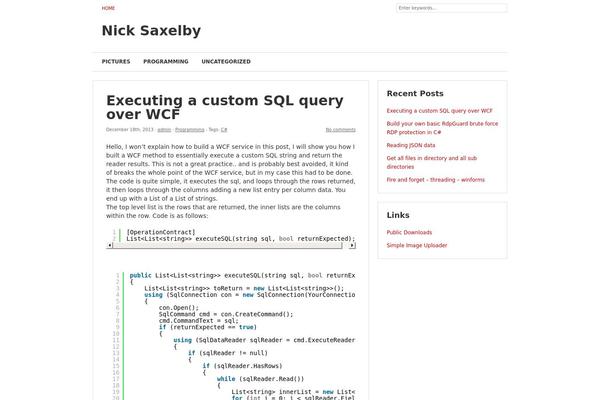Screen dimensions: 600x400
Task: Open the Nick Saxelby site title
Action: click(x=151, y=31)
